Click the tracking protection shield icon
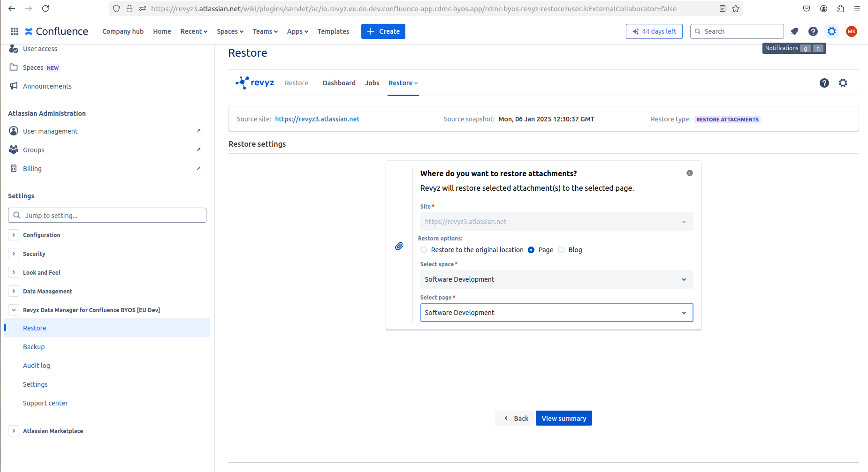 pos(116,8)
